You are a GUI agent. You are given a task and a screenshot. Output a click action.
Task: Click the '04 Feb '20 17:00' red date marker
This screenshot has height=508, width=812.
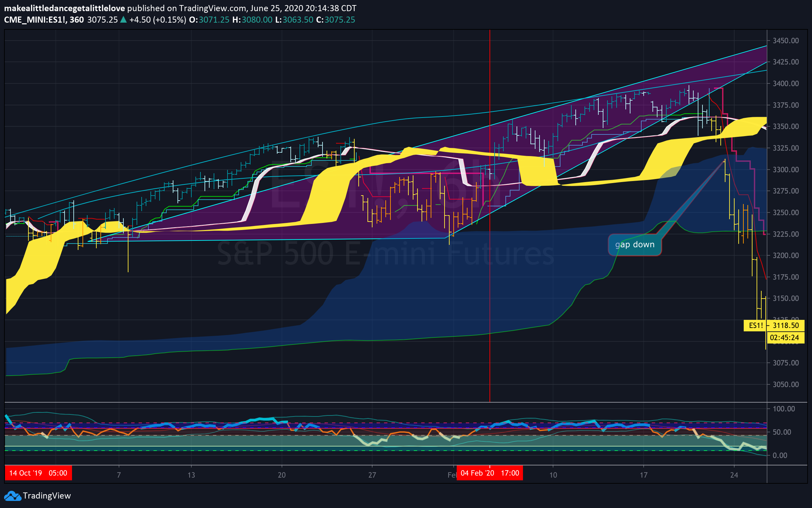pos(490,473)
